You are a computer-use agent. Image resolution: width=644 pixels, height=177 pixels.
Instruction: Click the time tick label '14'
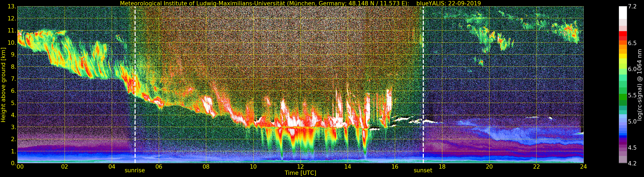[347, 166]
